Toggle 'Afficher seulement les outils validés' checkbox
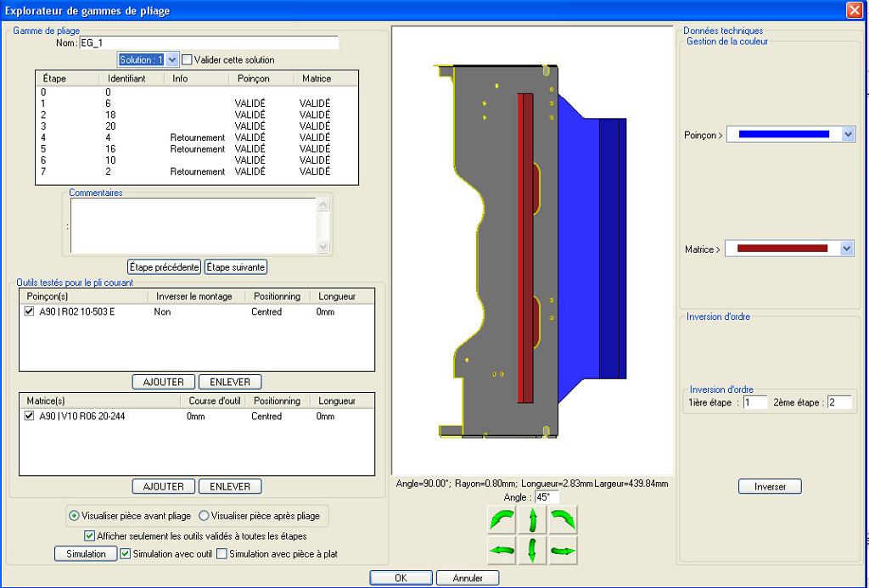Screen dimensions: 869x588 (x=89, y=536)
